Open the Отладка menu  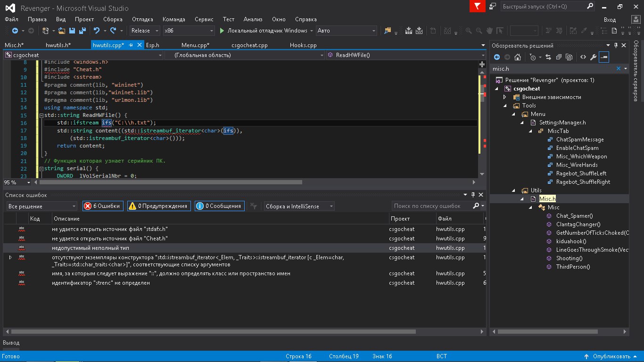(x=142, y=19)
